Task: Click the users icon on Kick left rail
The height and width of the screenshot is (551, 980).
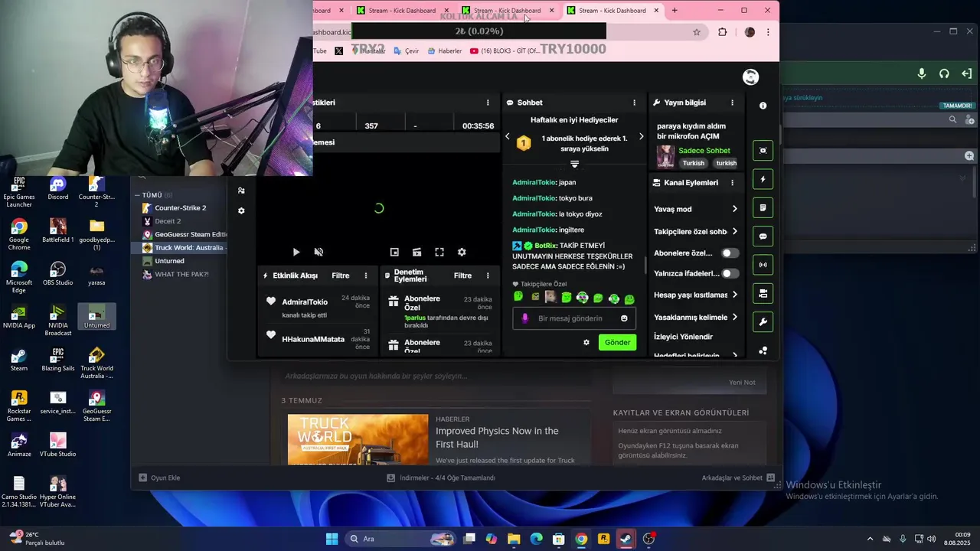Action: tap(241, 191)
